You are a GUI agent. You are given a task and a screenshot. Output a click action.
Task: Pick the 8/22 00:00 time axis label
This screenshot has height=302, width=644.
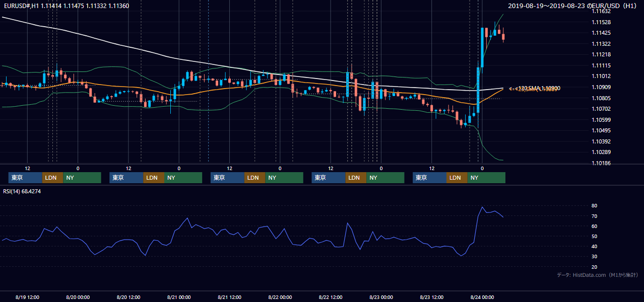280,297
